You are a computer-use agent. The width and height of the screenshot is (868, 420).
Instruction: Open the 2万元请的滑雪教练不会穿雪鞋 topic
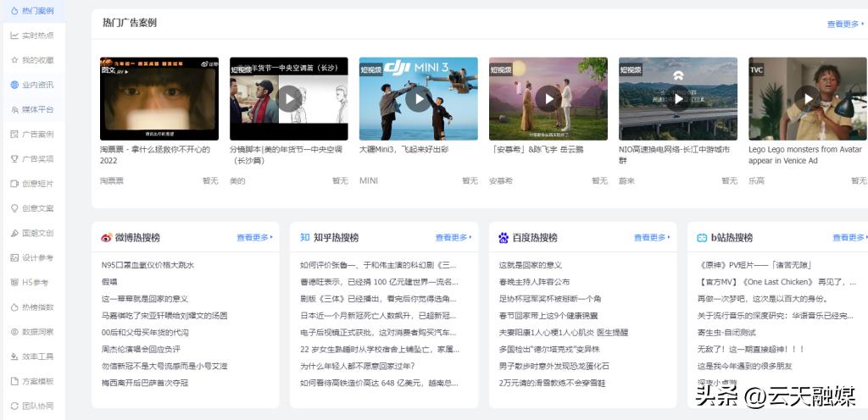[552, 383]
